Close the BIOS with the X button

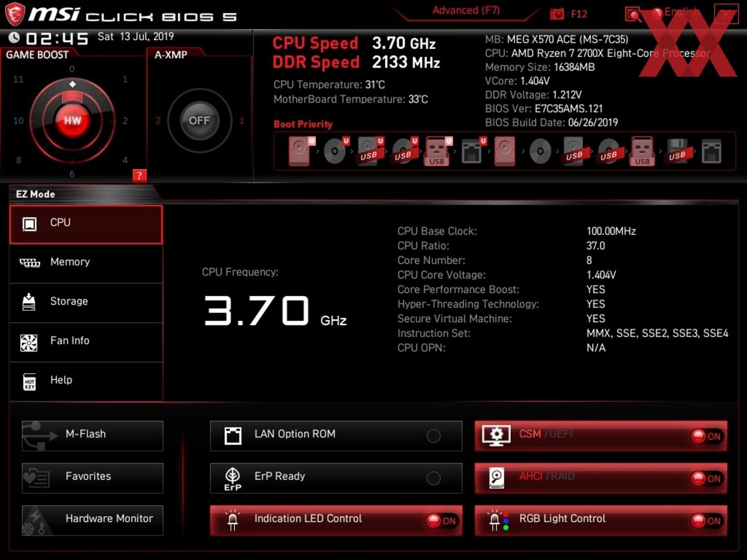(726, 14)
